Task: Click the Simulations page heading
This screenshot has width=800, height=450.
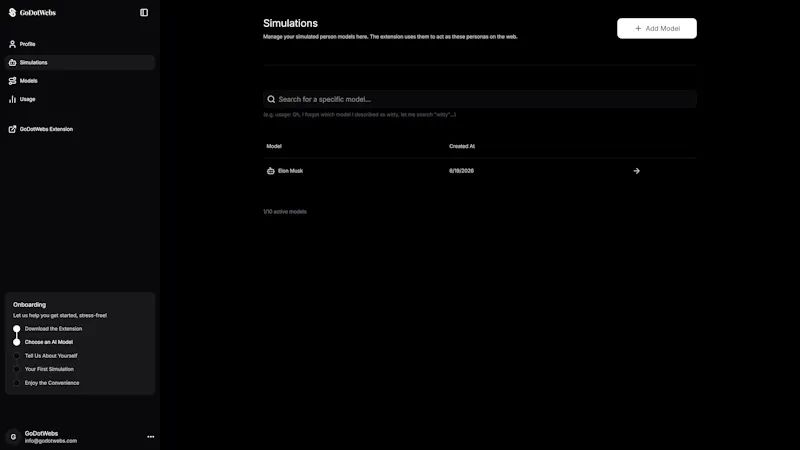Action: (290, 23)
